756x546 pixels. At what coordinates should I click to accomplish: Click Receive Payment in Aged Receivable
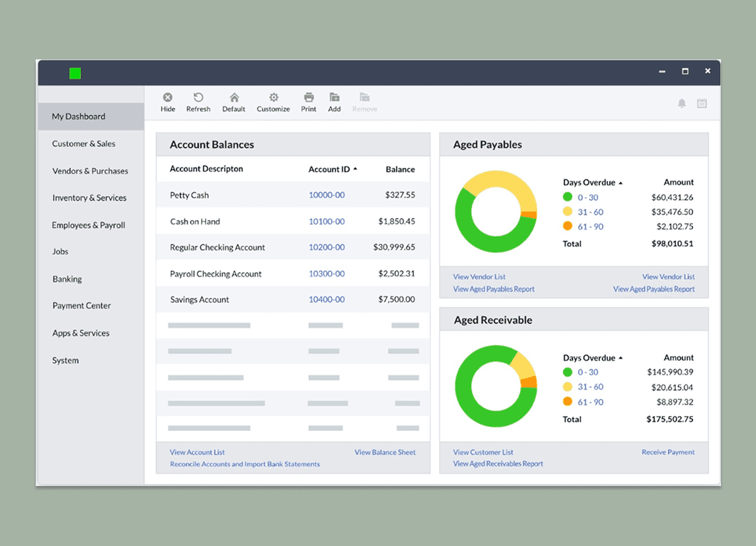668,452
